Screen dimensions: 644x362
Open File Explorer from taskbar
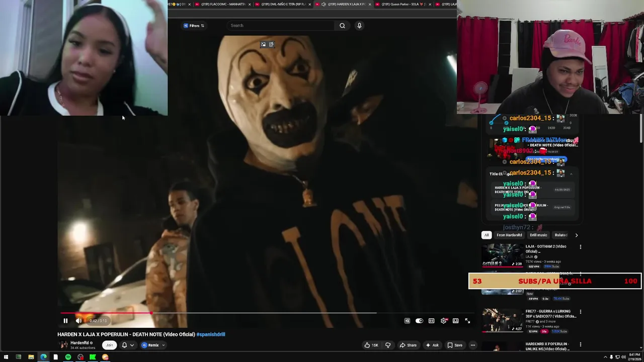point(31,357)
